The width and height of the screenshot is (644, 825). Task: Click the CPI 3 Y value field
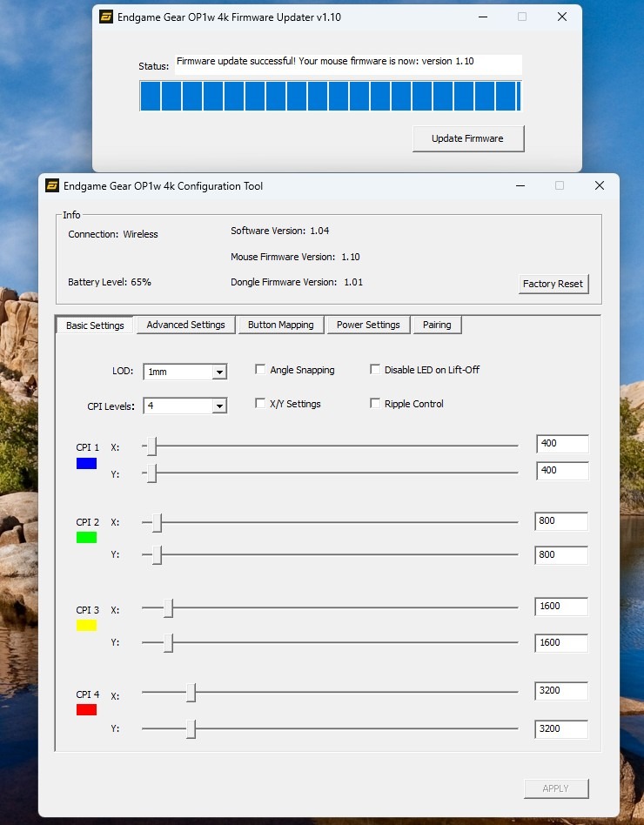tap(560, 642)
